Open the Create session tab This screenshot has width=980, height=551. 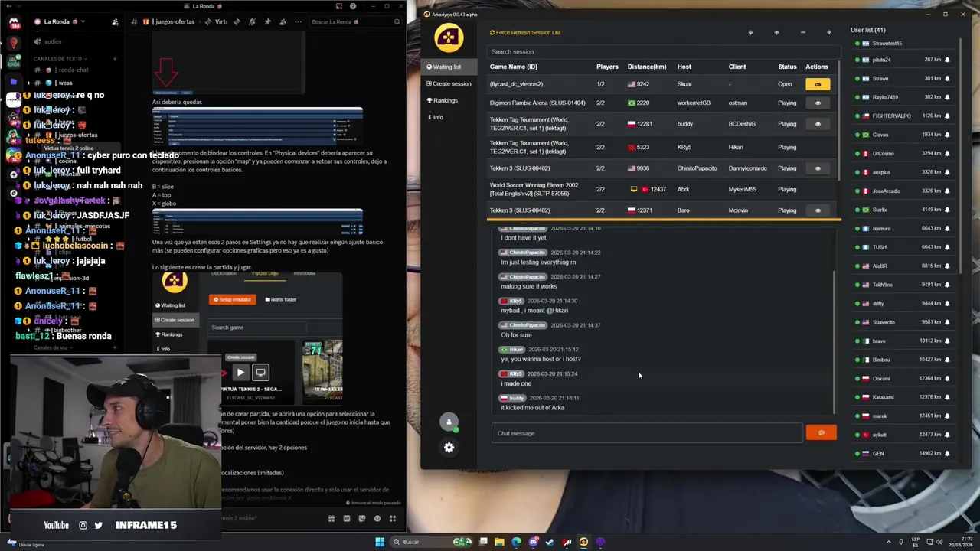pos(449,83)
